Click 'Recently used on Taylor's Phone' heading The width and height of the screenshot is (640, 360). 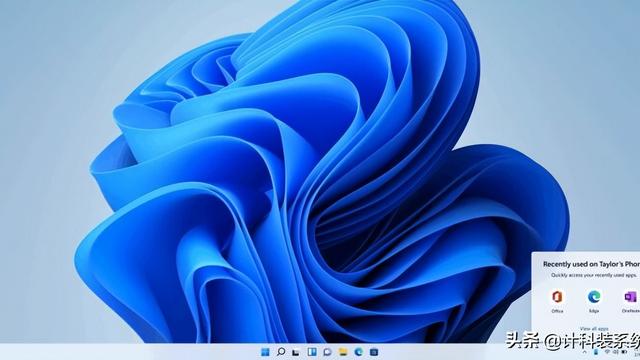(591, 264)
